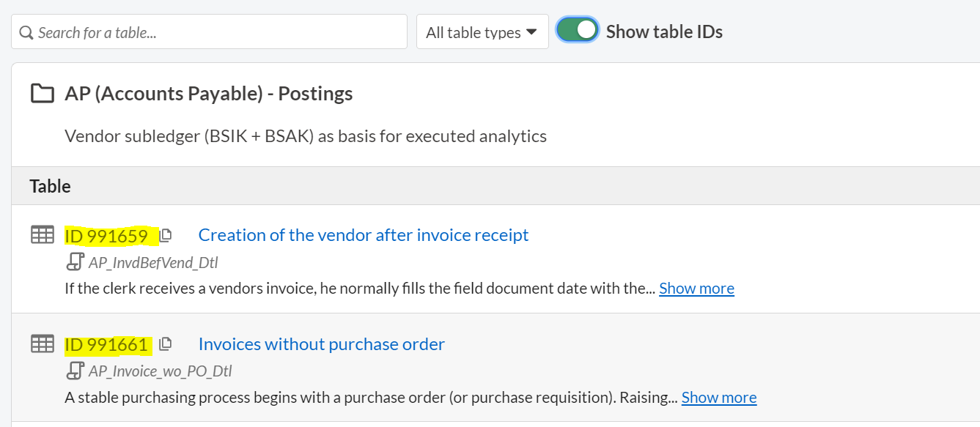The image size is (980, 427).
Task: Copy table ID 991661 using copy icon
Action: click(x=166, y=344)
